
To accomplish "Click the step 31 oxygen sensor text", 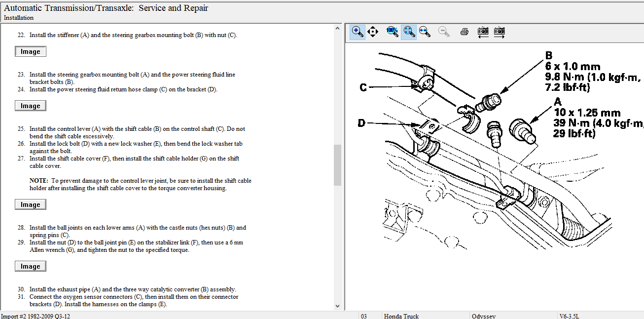I will 134,300.
